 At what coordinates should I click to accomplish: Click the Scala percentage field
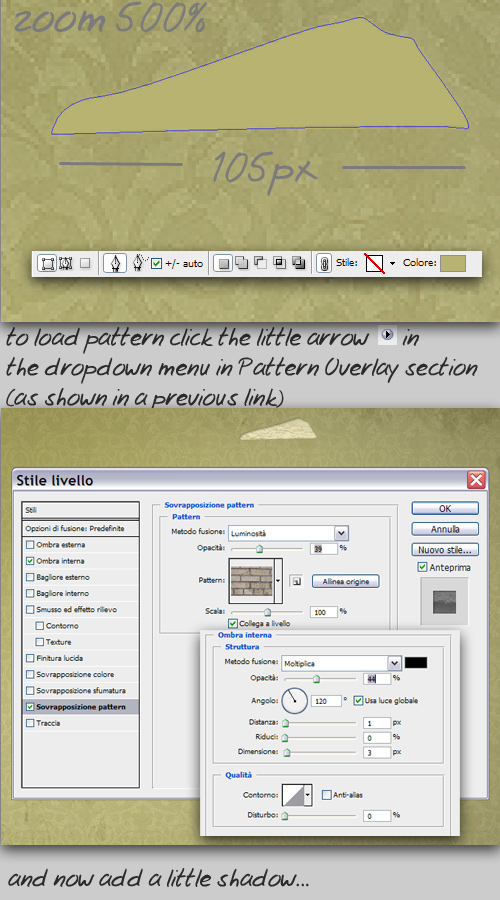[323, 612]
